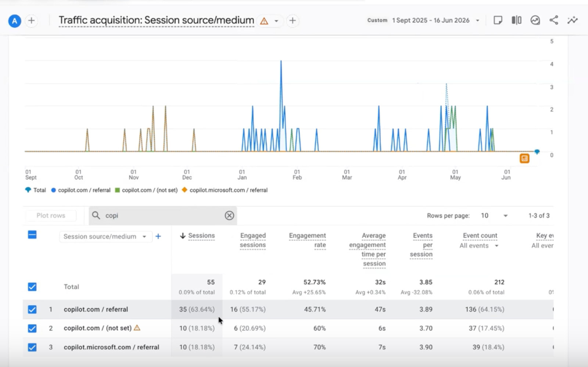Toggle the edit comparisons icon
This screenshot has width=588, height=367.
[516, 20]
